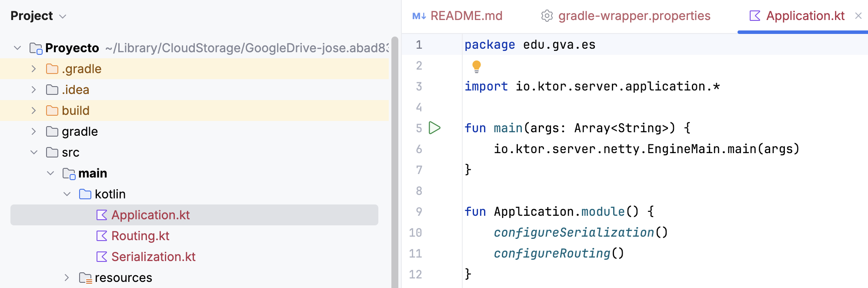Click the configureRouting() call in editor
Screen dimensions: 868x288
coord(559,253)
